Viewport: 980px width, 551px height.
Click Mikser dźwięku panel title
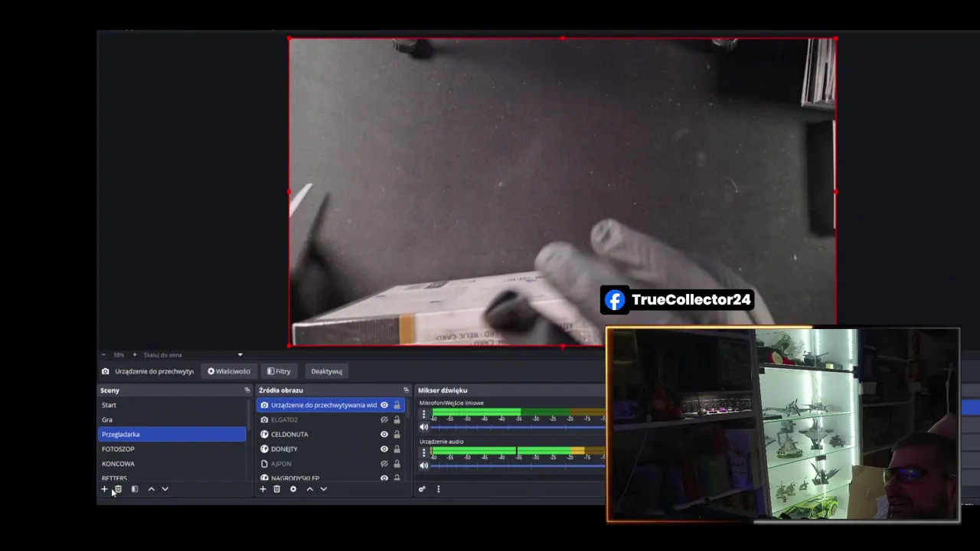coord(443,390)
